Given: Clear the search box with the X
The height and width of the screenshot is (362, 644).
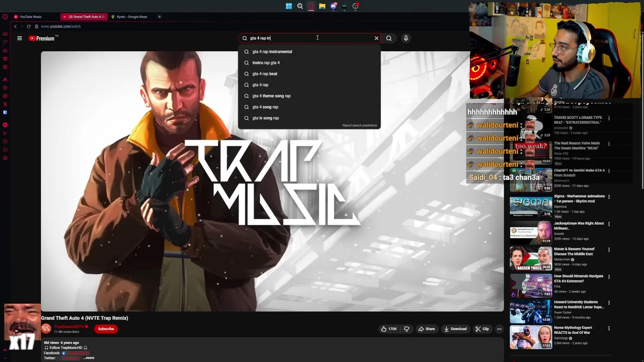Looking at the screenshot, I should (x=376, y=38).
